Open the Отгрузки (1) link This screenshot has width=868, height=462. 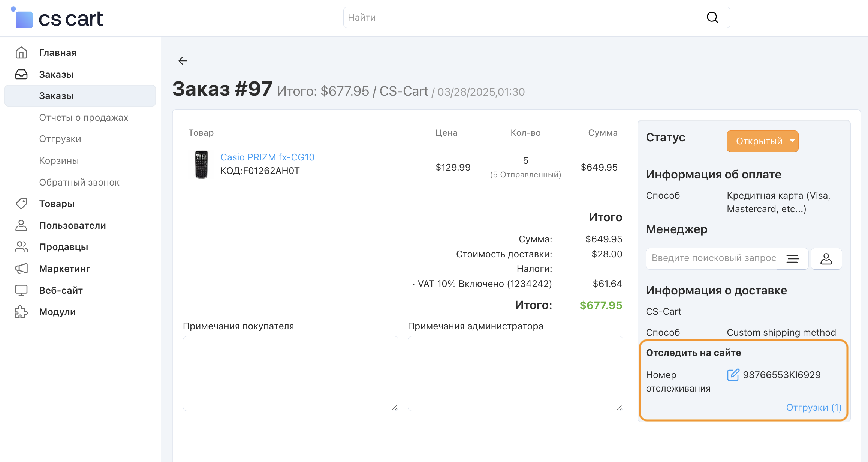813,407
